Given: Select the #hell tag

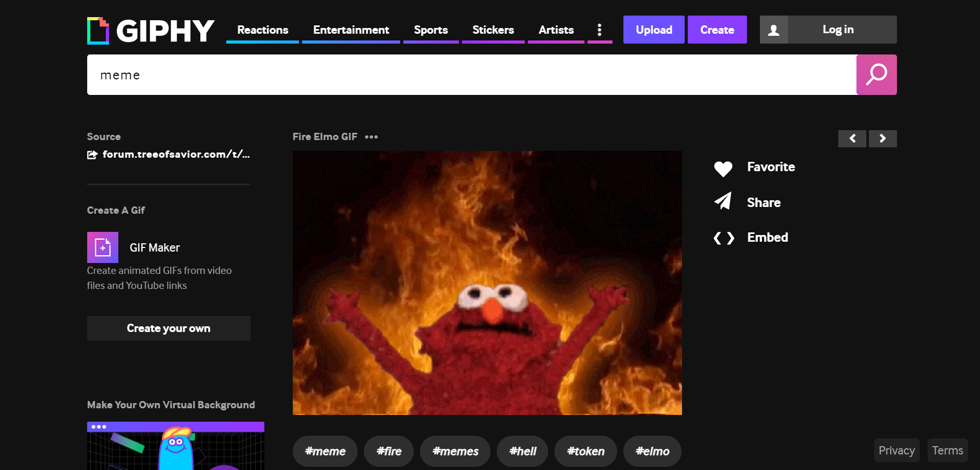Looking at the screenshot, I should [x=522, y=451].
